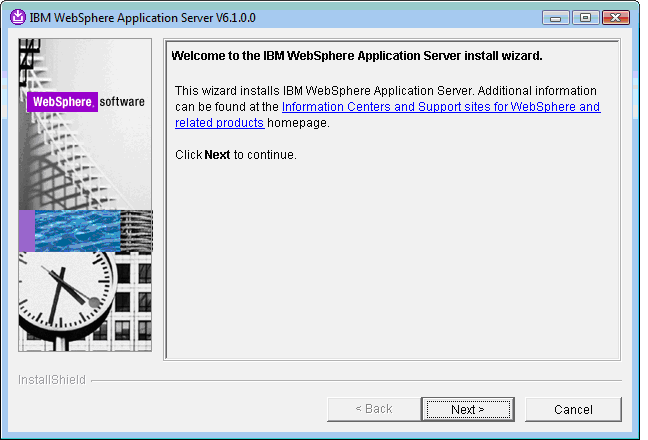Image resolution: width=648 pixels, height=440 pixels.
Task: Click the installer icon in the title bar
Action: pyautogui.click(x=18, y=17)
